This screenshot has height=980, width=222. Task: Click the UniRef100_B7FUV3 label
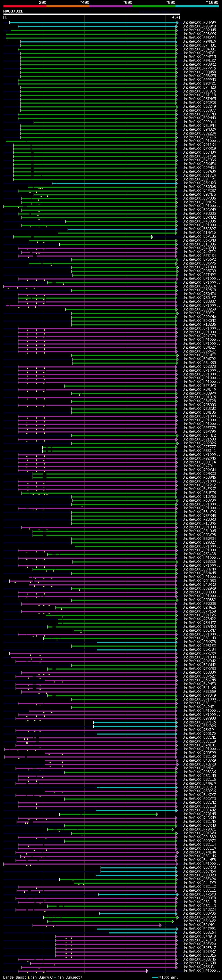(x=199, y=386)
